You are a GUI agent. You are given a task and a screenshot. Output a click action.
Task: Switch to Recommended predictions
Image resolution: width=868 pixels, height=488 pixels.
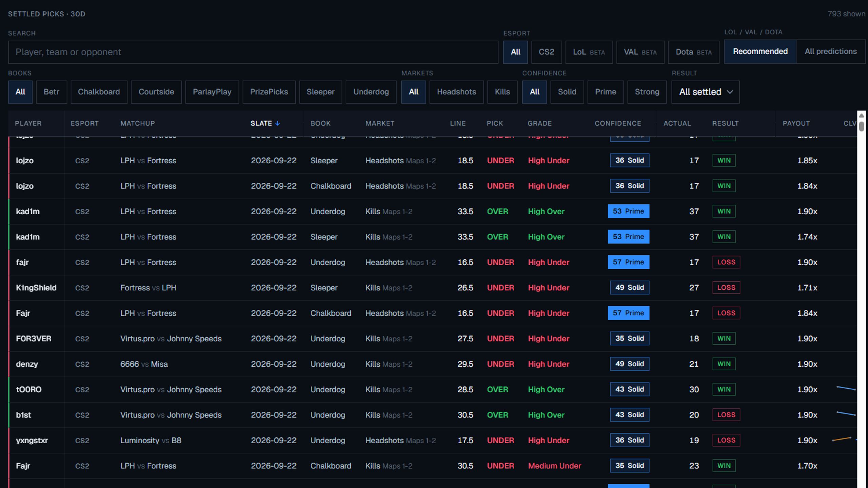click(760, 52)
